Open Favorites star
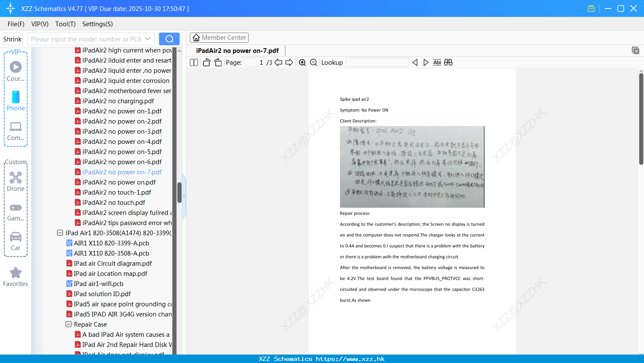This screenshot has width=644, height=363. pos(16,277)
